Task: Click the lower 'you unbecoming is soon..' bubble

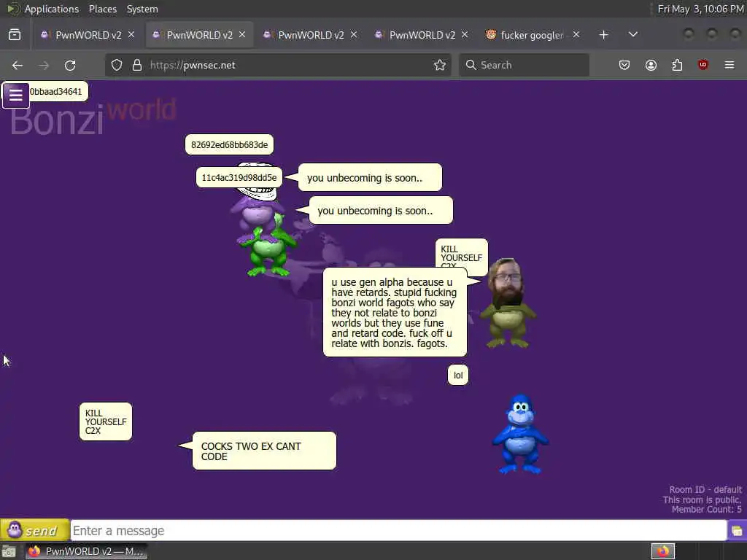Action: point(381,211)
